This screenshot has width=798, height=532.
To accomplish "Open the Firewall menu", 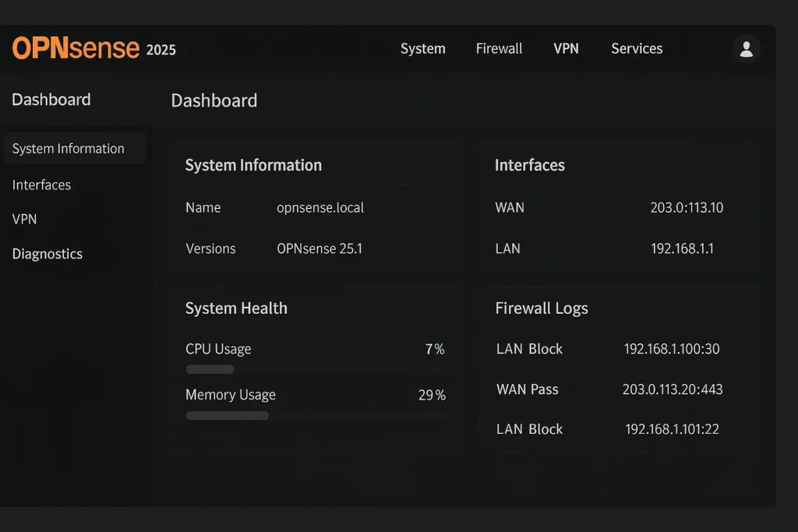I will (499, 48).
